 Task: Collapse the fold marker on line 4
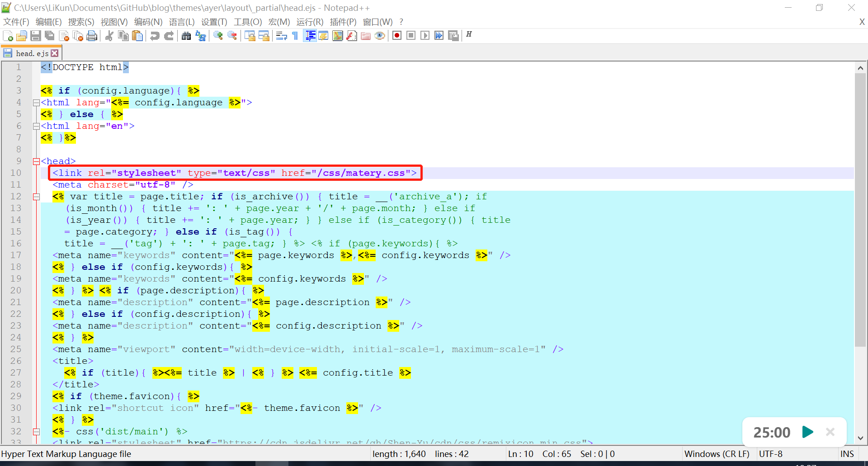(x=36, y=103)
